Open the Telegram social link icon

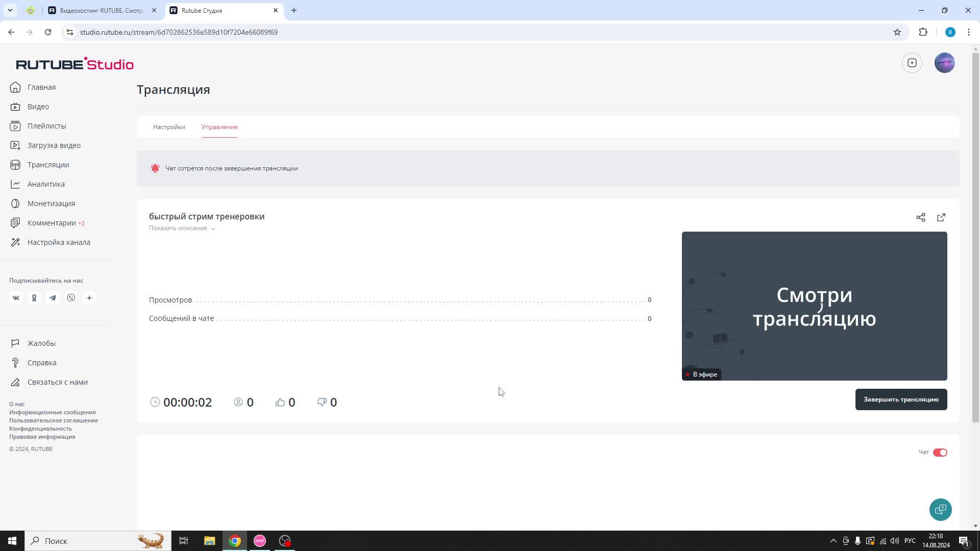pyautogui.click(x=53, y=298)
